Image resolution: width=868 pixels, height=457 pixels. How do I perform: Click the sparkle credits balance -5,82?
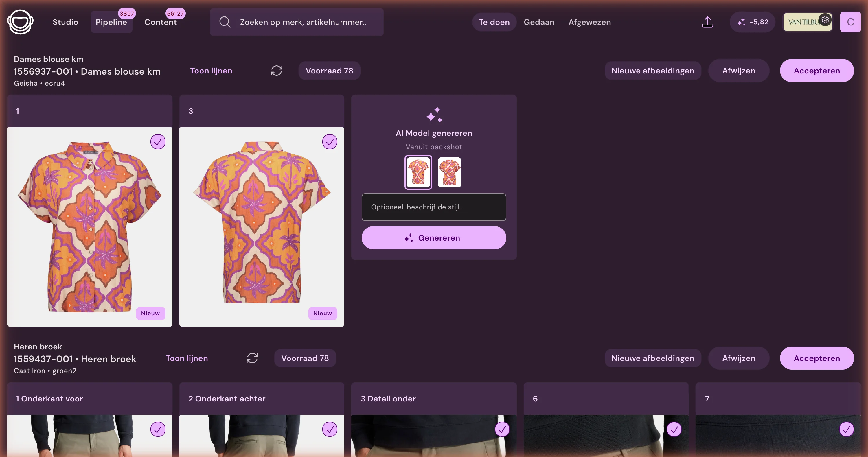point(753,22)
